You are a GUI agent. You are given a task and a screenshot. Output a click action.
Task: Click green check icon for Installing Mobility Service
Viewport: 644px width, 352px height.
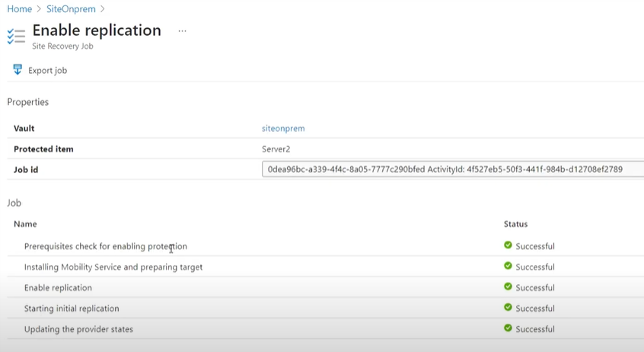(x=508, y=266)
